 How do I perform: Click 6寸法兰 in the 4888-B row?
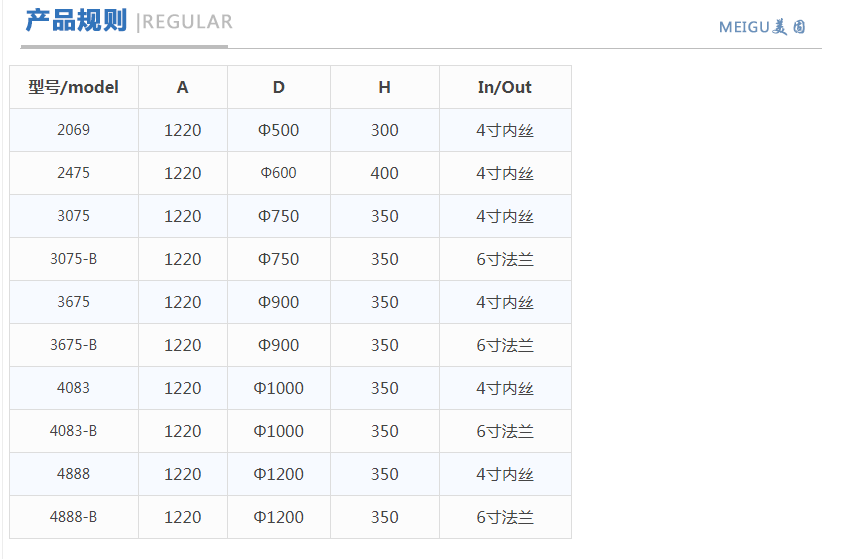click(505, 517)
